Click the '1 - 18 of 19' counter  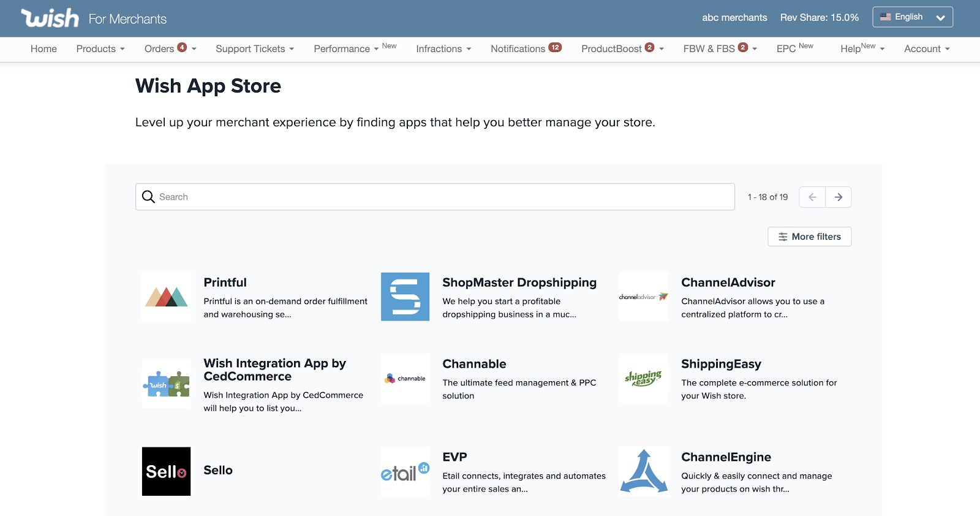pos(767,197)
